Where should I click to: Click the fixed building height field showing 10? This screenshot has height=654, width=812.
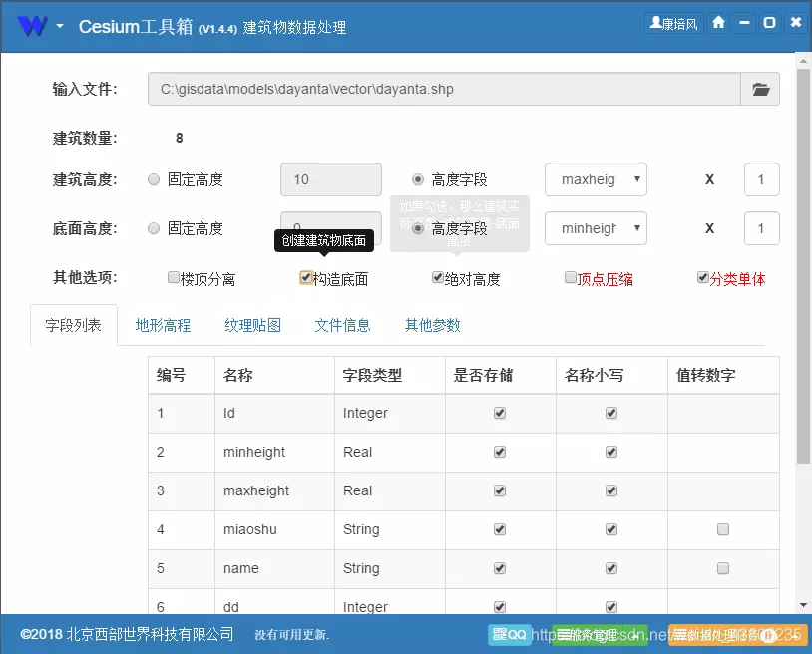click(331, 179)
